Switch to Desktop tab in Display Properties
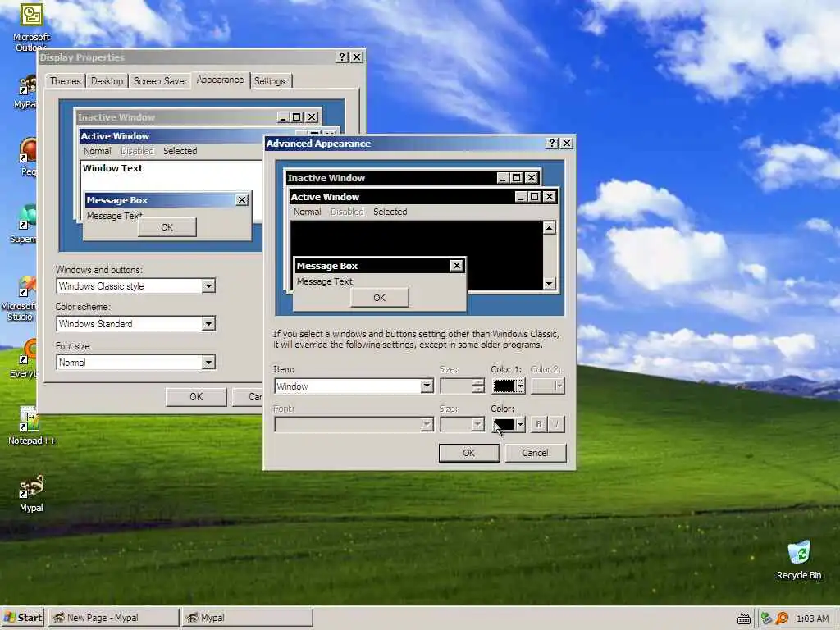 click(107, 81)
